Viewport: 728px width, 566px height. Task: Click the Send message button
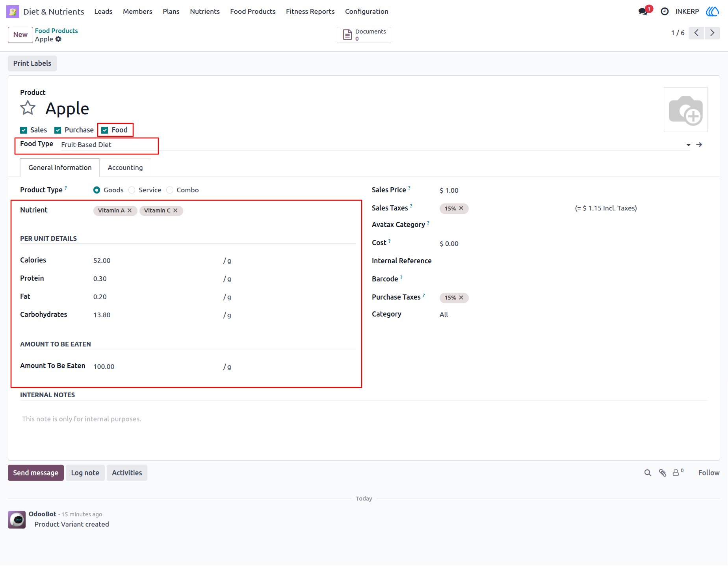(36, 473)
